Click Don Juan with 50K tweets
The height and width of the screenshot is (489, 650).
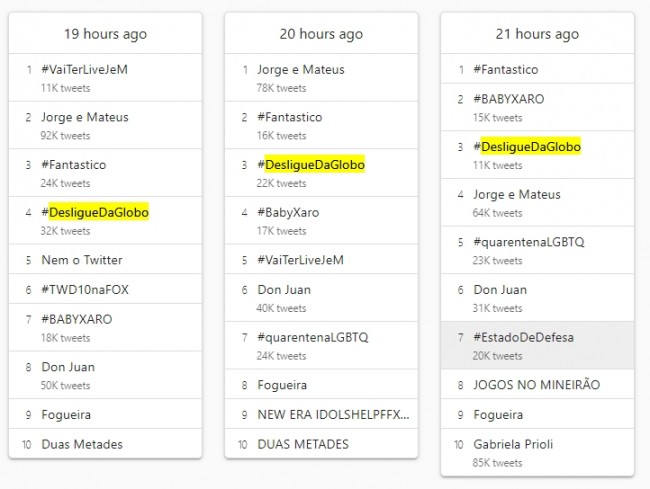[x=68, y=367]
